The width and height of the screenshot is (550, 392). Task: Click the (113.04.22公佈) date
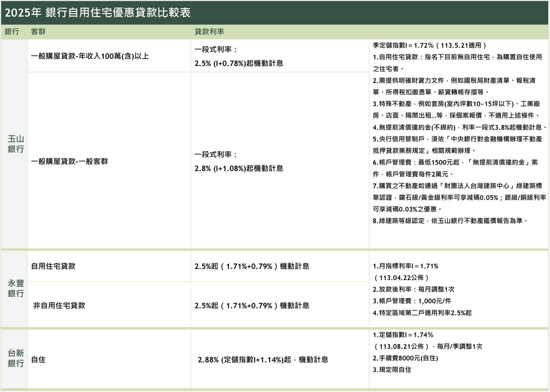click(x=401, y=278)
